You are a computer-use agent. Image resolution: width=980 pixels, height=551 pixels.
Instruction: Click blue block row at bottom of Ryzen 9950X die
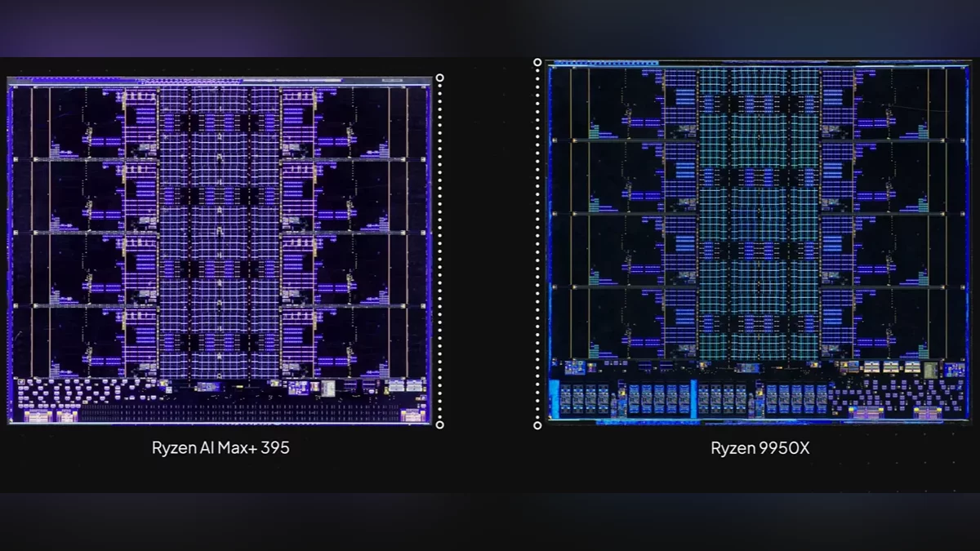(x=694, y=398)
